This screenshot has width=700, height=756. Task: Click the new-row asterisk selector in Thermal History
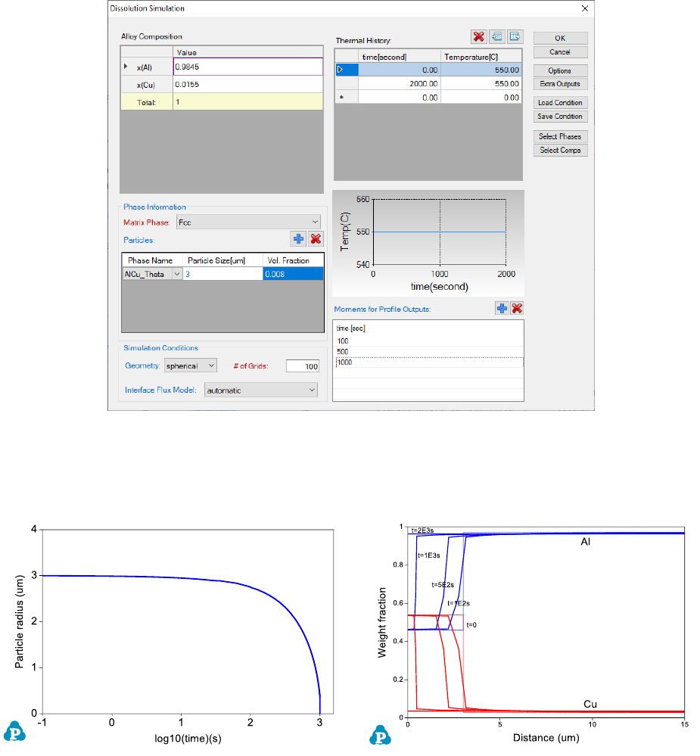[347, 98]
